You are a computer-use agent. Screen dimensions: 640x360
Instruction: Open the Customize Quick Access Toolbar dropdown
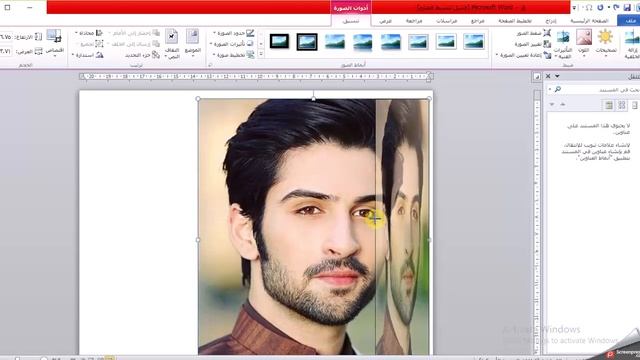(574, 8)
